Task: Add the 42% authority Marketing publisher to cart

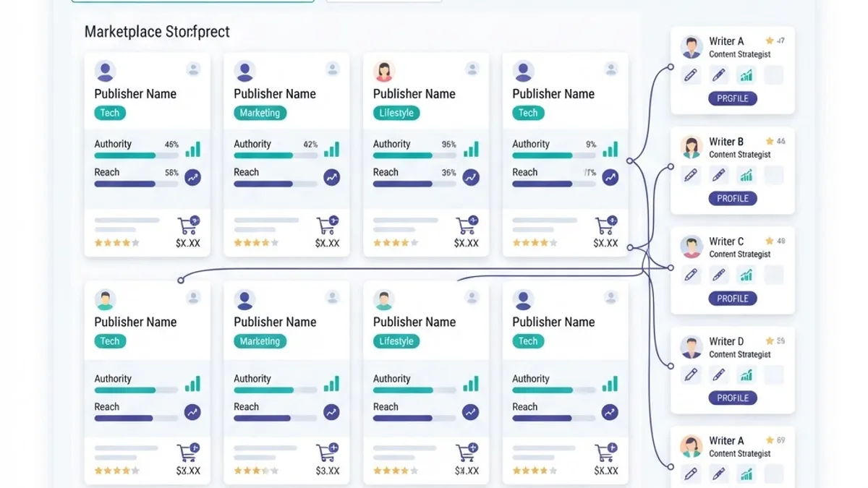Action: click(x=328, y=226)
